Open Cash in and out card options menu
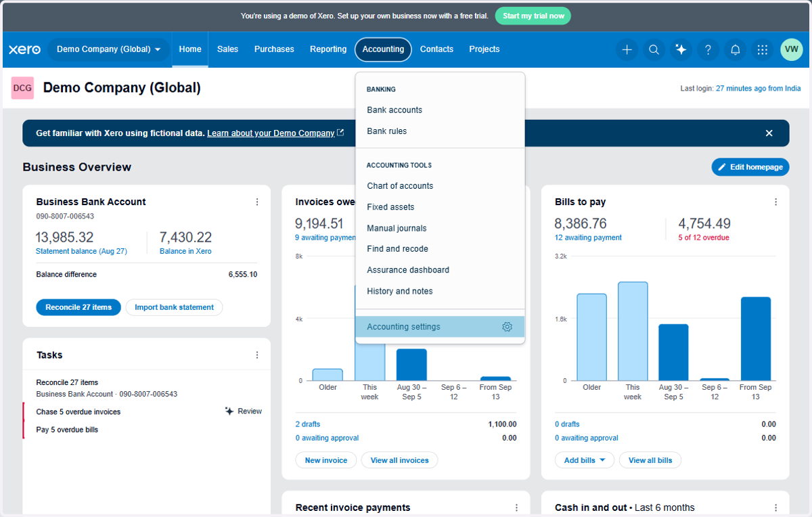812x517 pixels. click(775, 508)
